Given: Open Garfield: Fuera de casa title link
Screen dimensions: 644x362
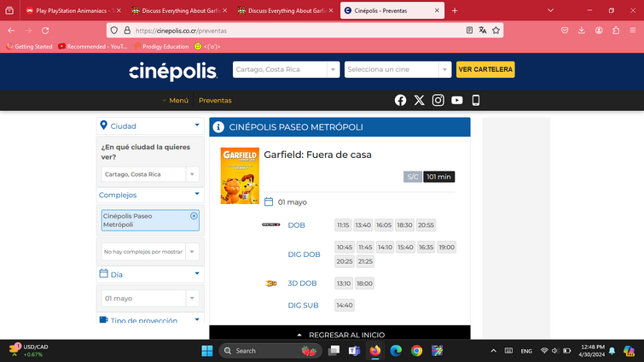Looking at the screenshot, I should 317,155.
